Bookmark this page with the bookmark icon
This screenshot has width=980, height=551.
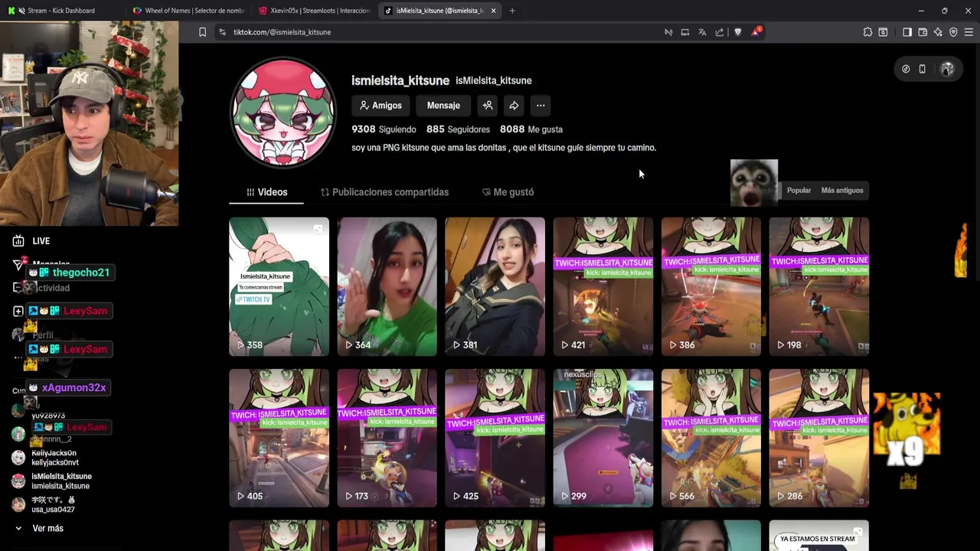tap(202, 32)
